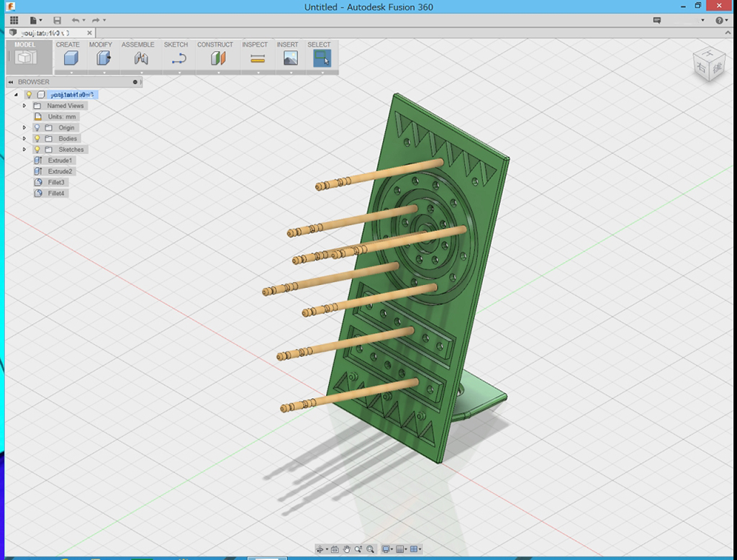This screenshot has width=737, height=560.
Task: Select the Pan hand tool
Action: coord(347,549)
